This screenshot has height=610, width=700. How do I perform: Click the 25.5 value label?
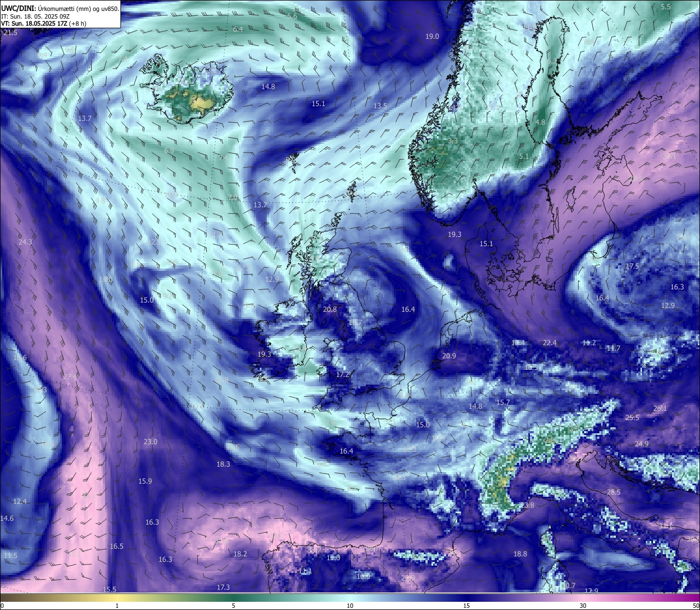tap(632, 417)
